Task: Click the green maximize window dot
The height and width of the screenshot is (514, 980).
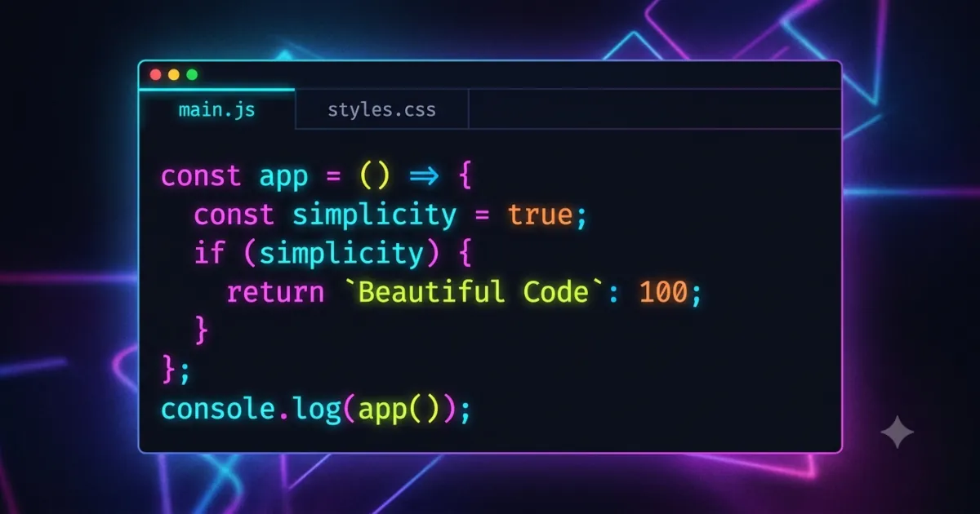Action: (x=193, y=75)
